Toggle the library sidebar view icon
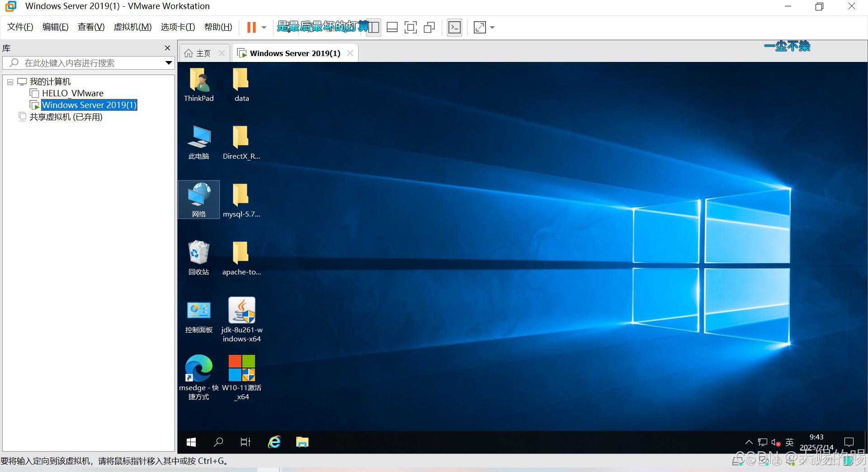The height and width of the screenshot is (472, 868). [x=373, y=28]
